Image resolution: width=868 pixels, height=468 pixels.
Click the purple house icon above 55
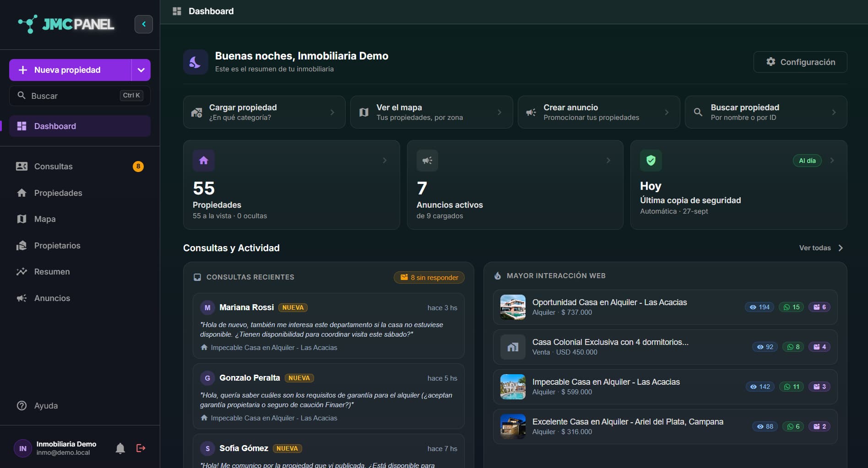(204, 161)
